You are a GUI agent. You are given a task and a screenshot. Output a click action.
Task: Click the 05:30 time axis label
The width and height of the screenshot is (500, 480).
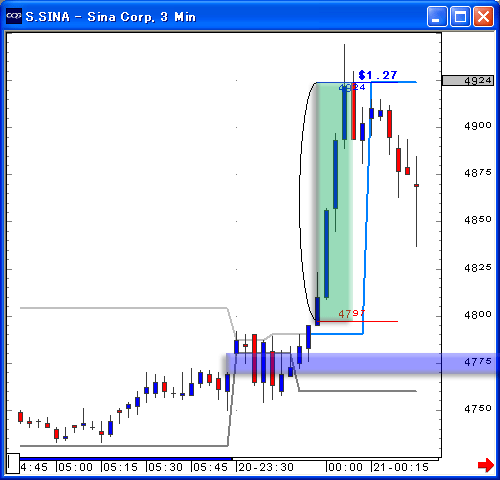pyautogui.click(x=165, y=467)
